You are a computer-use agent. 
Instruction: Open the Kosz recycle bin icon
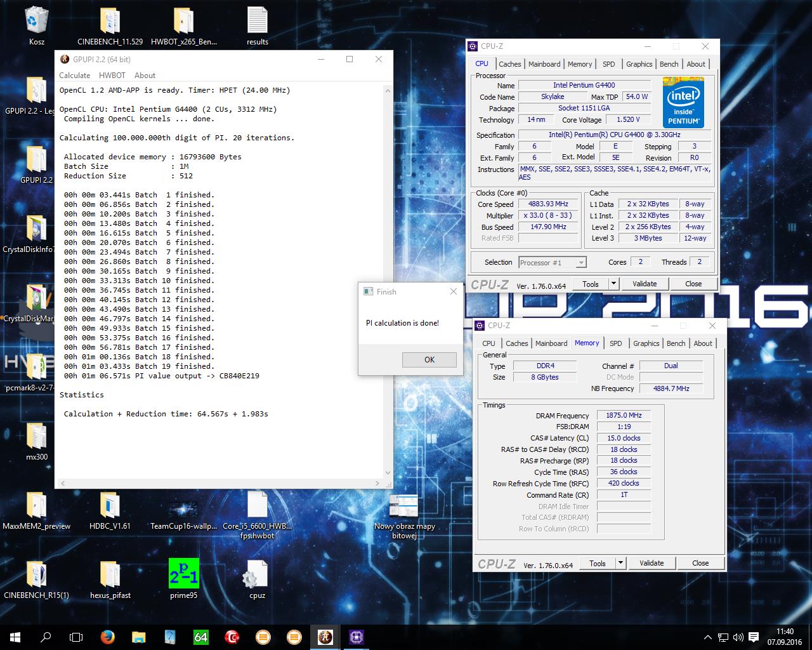click(36, 25)
